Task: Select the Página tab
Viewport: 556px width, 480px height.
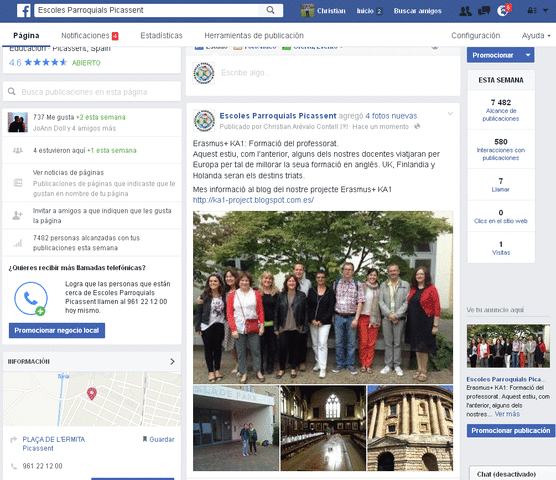Action: pos(26,35)
